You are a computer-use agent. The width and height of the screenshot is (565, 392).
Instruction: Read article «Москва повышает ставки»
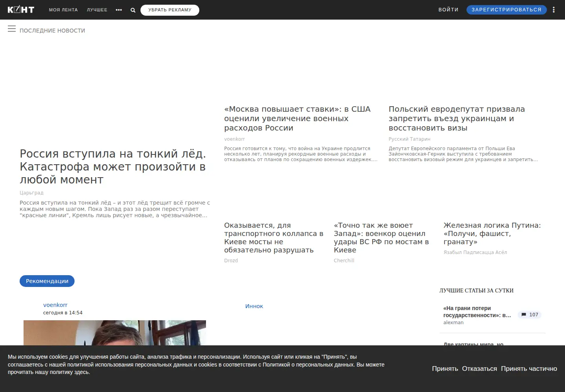point(297,118)
